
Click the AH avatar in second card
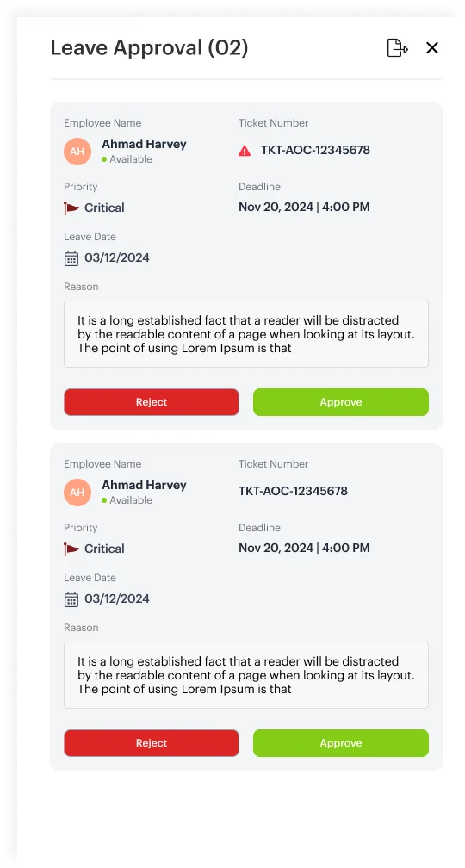point(77,493)
